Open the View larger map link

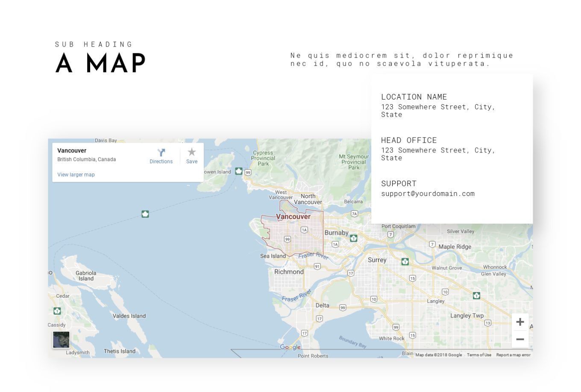pyautogui.click(x=76, y=175)
